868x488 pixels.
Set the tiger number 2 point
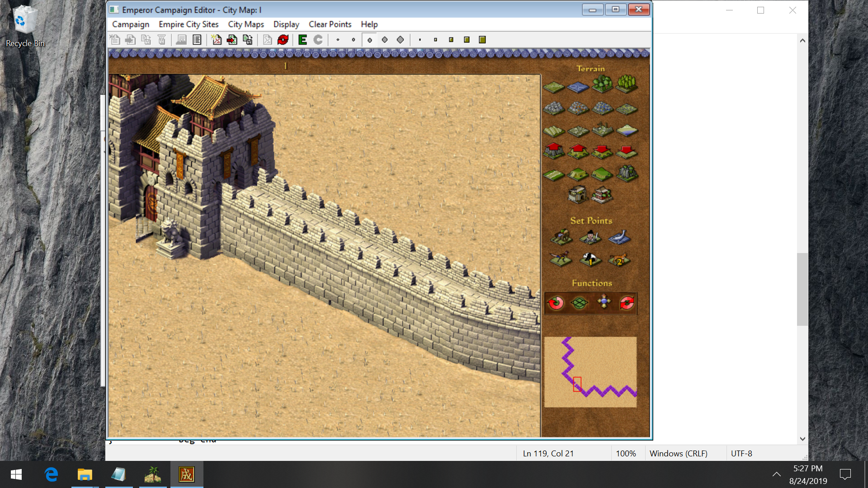619,259
